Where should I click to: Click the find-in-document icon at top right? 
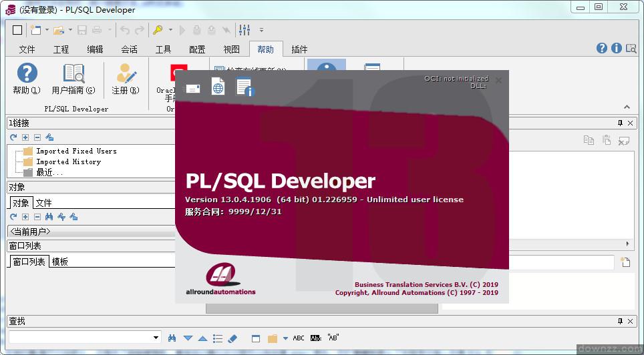pyautogui.click(x=631, y=49)
